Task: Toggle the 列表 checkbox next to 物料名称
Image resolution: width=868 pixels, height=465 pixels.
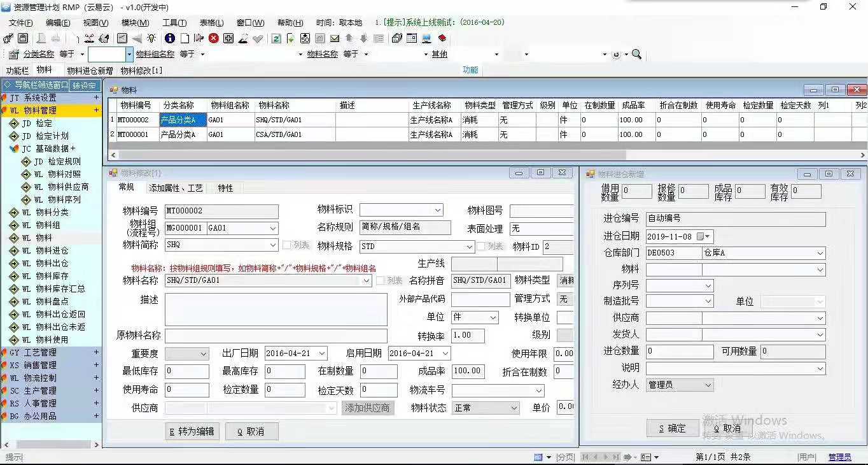Action: pos(381,281)
